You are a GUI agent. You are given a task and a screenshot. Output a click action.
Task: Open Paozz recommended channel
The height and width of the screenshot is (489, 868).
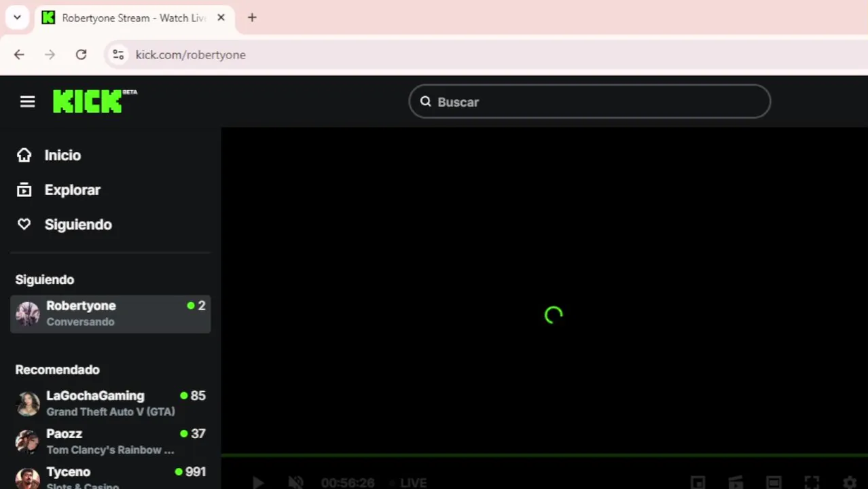pos(110,441)
